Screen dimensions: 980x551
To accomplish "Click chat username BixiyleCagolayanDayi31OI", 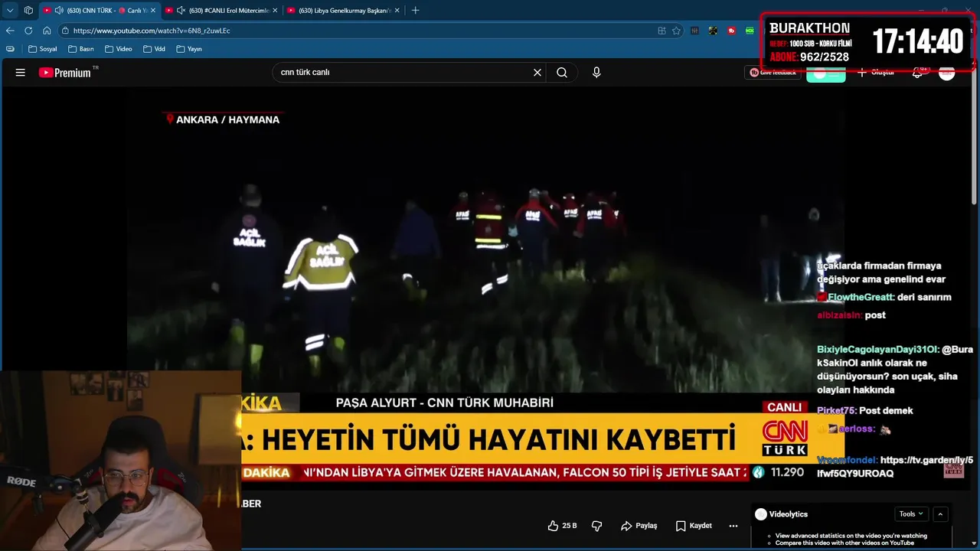I will click(x=877, y=350).
